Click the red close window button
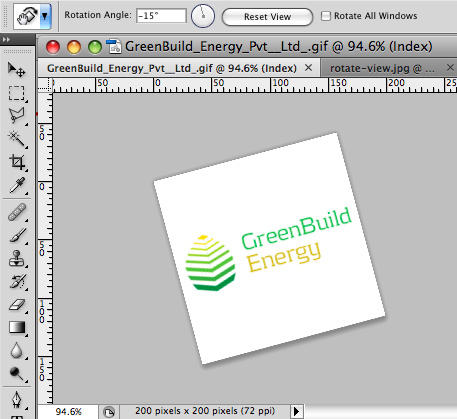Image resolution: width=457 pixels, height=419 pixels. (53, 47)
